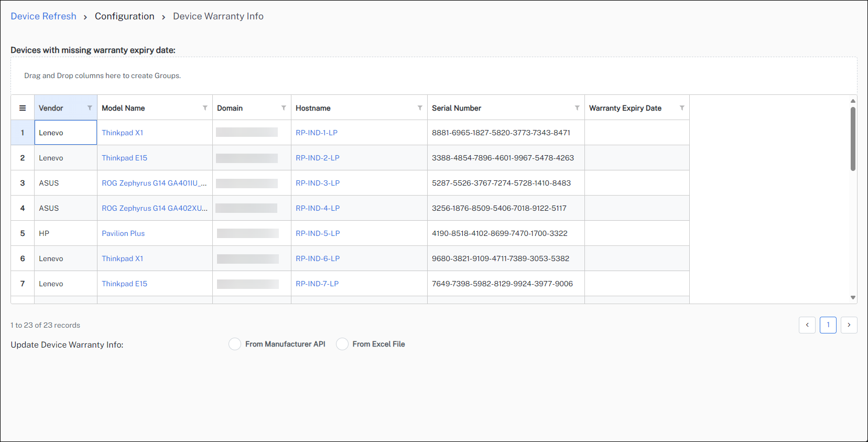Navigate to Device Refresh breadcrumb
Viewport: 868px width, 442px height.
(44, 16)
